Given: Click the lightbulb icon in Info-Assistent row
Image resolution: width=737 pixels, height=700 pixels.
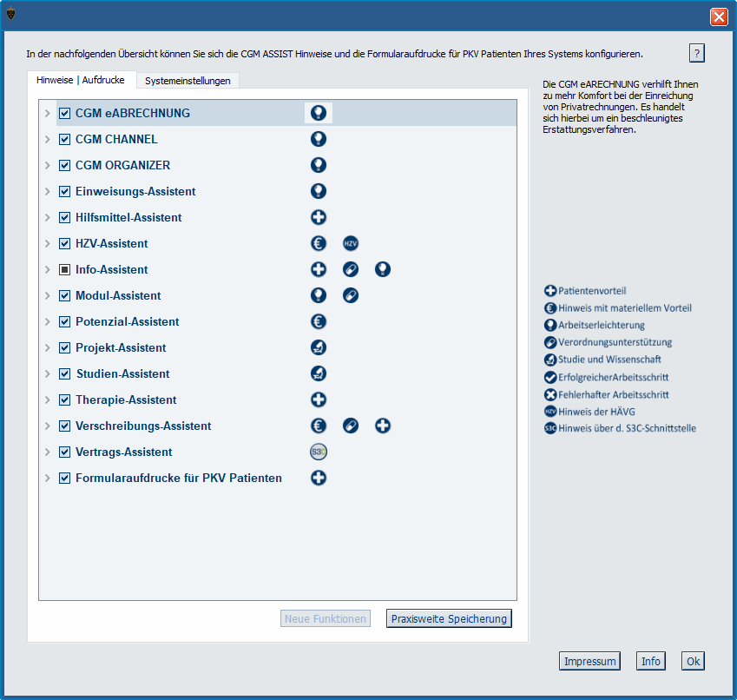Looking at the screenshot, I should pyautogui.click(x=383, y=269).
